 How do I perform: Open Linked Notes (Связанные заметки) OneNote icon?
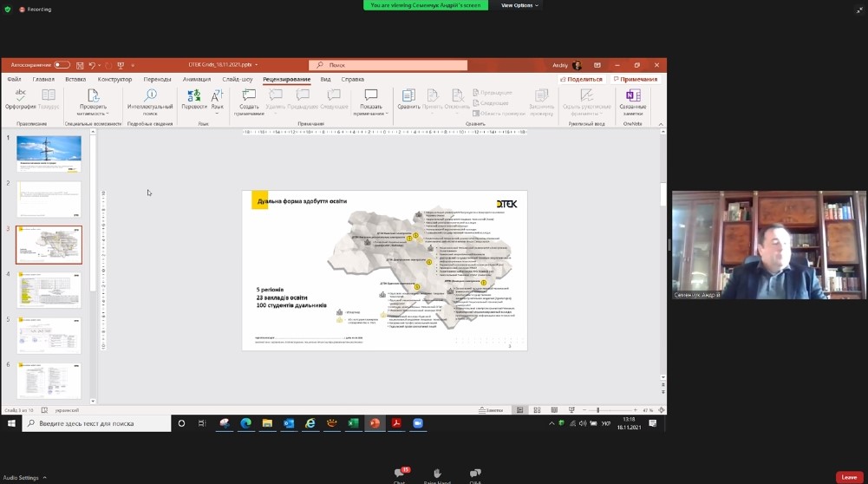click(633, 97)
